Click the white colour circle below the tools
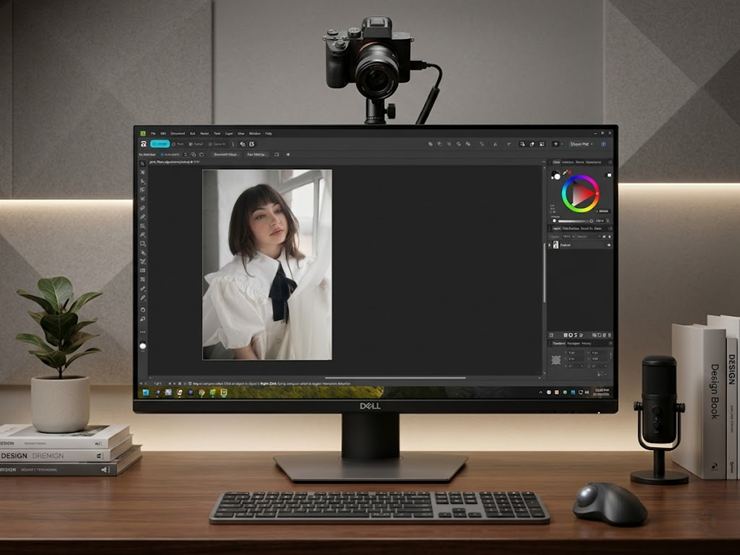The image size is (740, 555). pyautogui.click(x=143, y=346)
